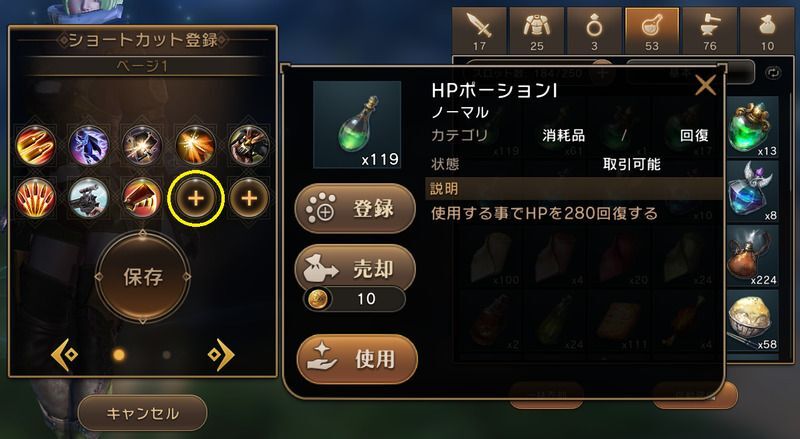Go to next shortcut page arrow
This screenshot has width=800, height=439.
point(221,354)
